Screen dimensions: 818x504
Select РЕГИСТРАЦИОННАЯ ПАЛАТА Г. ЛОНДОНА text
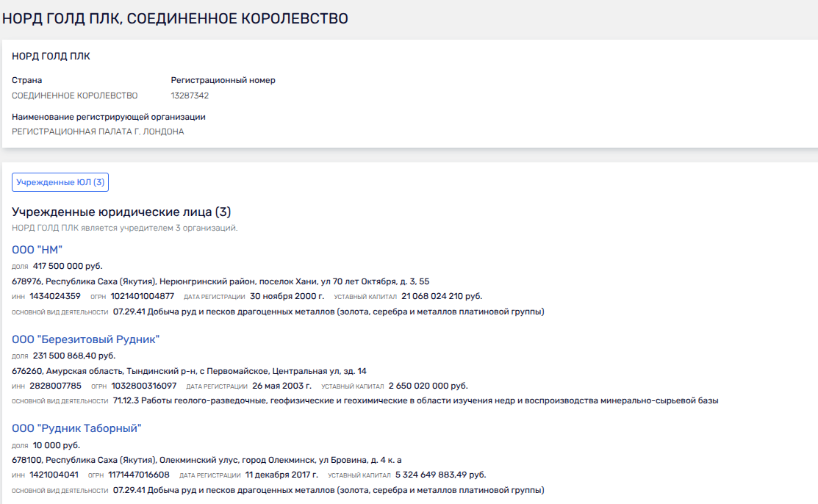[x=98, y=132]
